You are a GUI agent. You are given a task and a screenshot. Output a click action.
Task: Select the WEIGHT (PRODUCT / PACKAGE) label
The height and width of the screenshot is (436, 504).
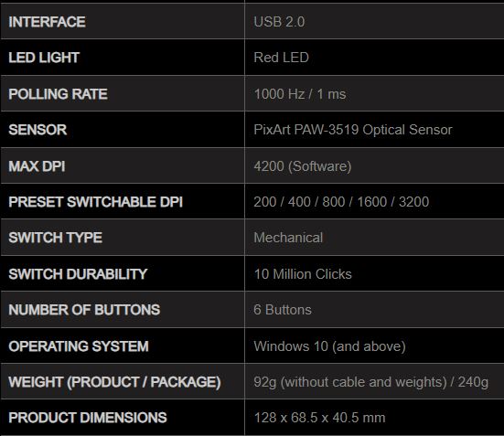click(114, 382)
